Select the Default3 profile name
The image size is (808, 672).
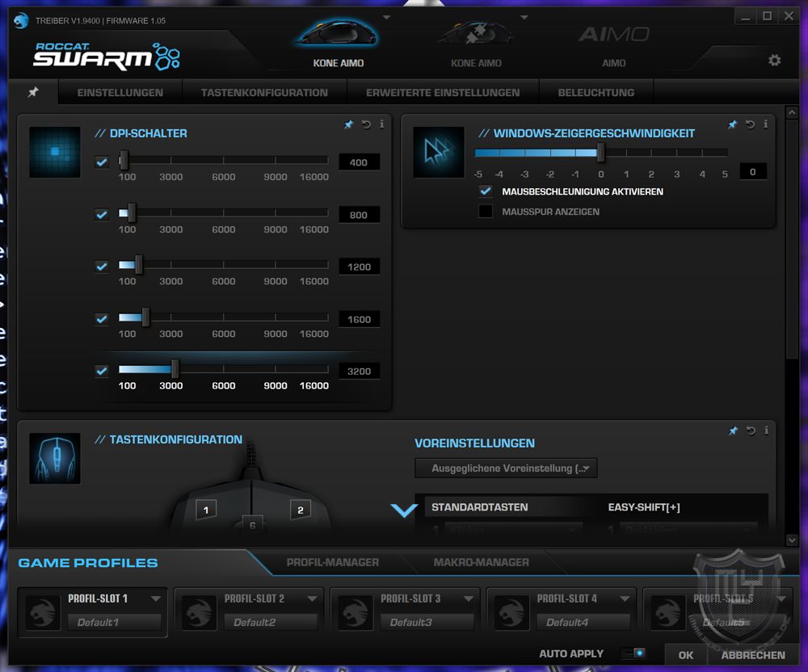[x=427, y=622]
